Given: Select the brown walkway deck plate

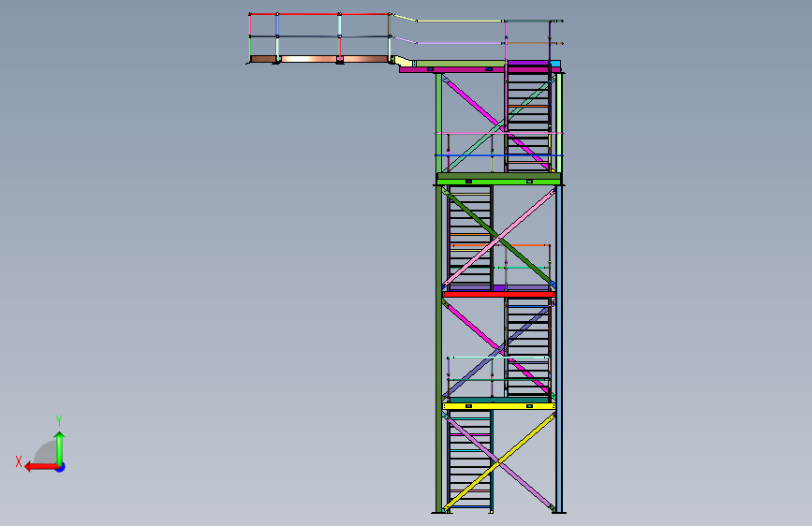Looking at the screenshot, I should point(319,59).
